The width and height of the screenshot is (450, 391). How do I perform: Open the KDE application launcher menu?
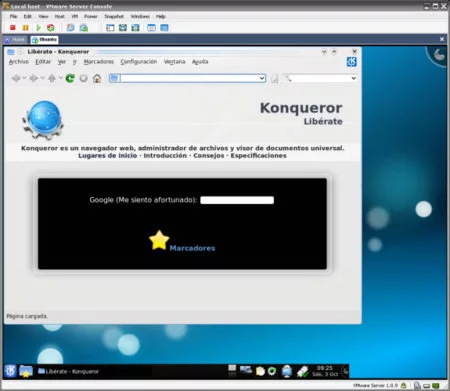tap(10, 371)
